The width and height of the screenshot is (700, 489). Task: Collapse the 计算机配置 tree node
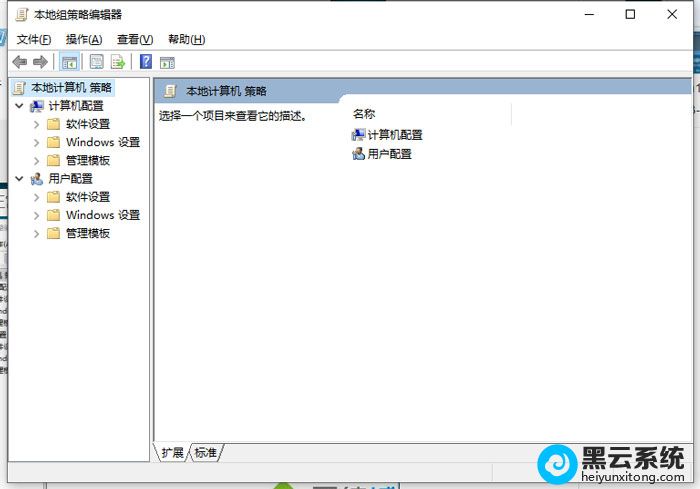[x=19, y=106]
